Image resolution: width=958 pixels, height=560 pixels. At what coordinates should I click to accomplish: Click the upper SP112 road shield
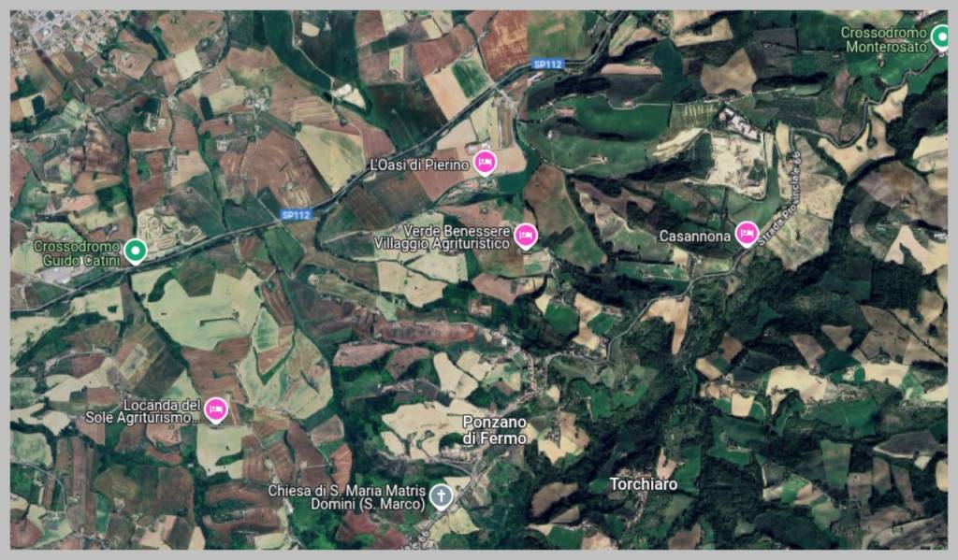547,65
